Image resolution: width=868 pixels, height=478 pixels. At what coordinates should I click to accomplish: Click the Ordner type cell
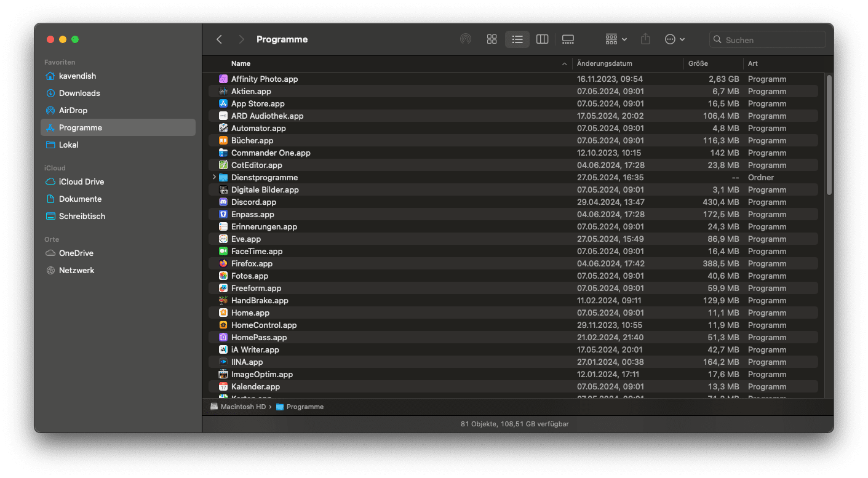[761, 177]
